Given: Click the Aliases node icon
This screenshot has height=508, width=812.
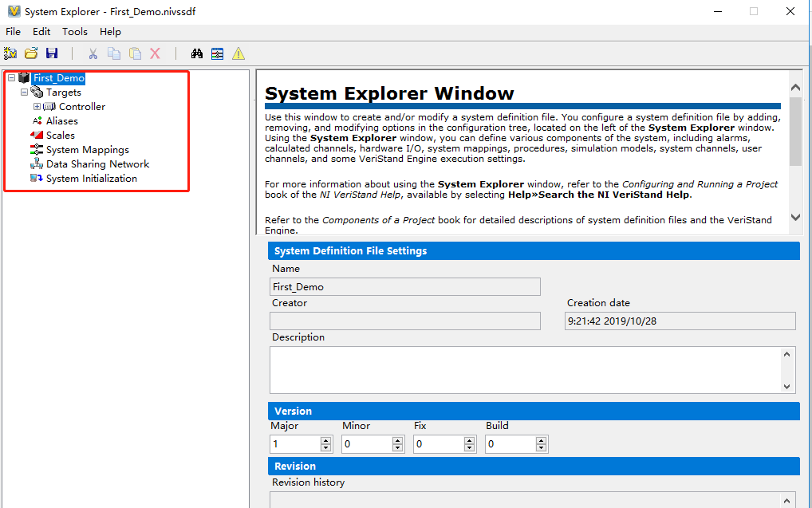Looking at the screenshot, I should (37, 120).
